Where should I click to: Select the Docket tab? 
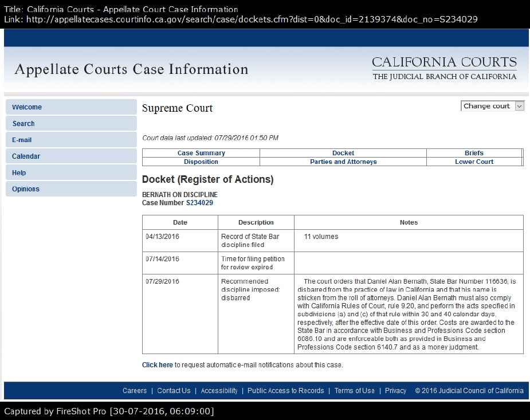[343, 153]
